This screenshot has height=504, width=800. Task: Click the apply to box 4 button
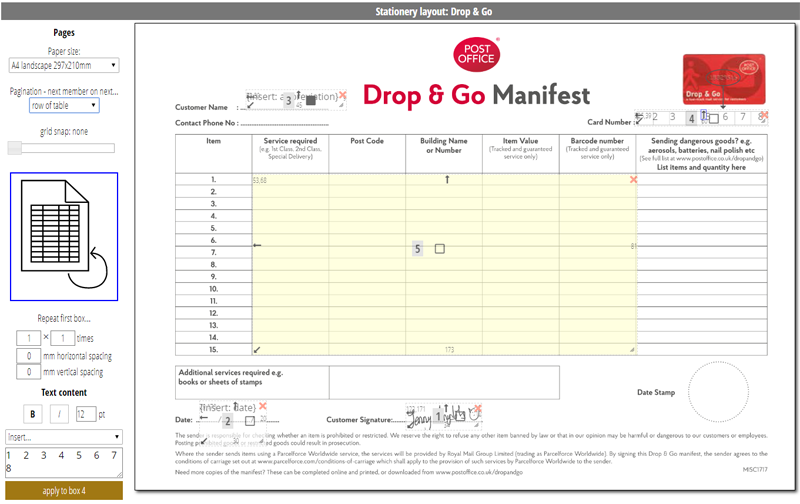(64, 491)
